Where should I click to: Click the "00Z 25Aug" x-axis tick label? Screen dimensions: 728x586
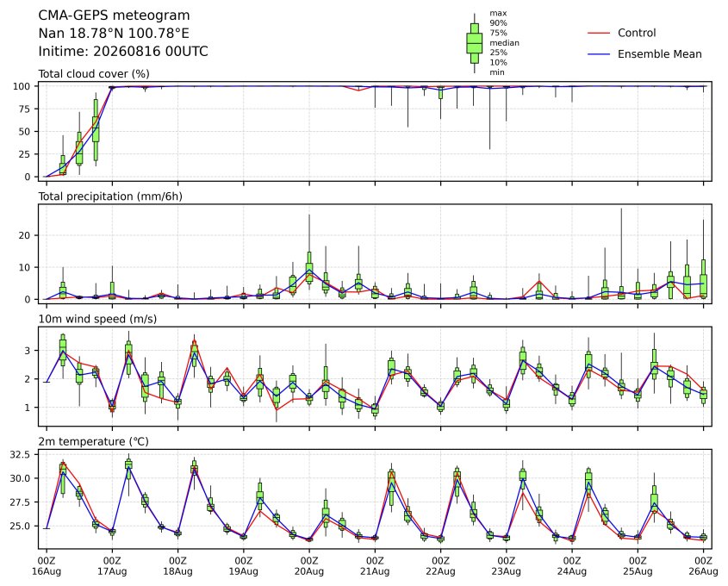tap(638, 566)
